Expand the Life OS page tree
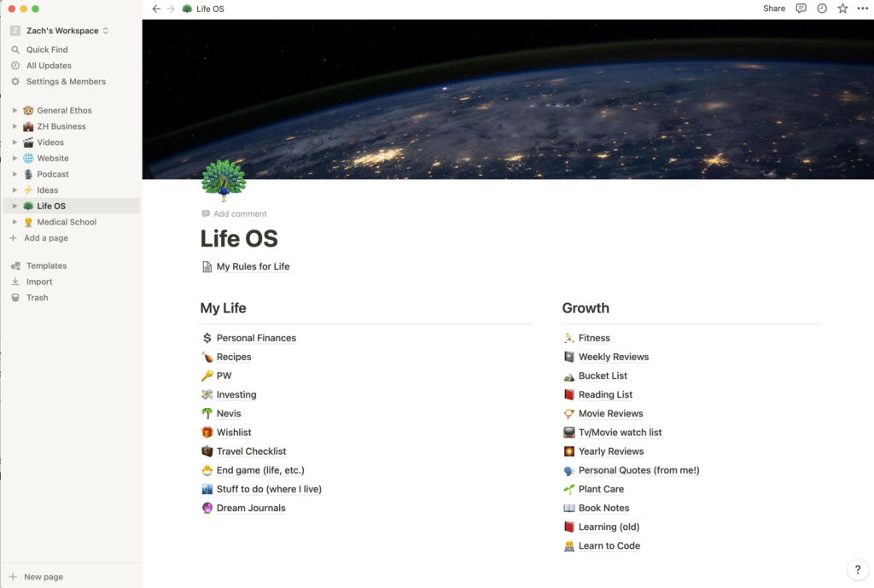This screenshot has width=874, height=588. pos(15,206)
